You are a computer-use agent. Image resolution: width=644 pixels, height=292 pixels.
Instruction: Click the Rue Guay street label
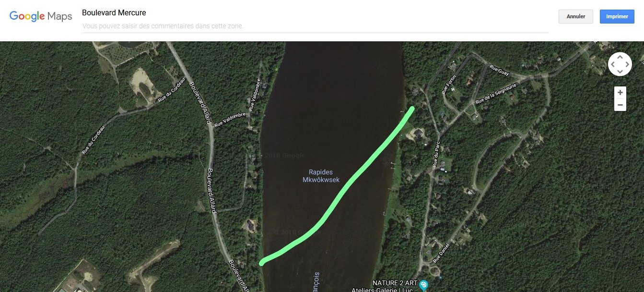click(x=499, y=71)
